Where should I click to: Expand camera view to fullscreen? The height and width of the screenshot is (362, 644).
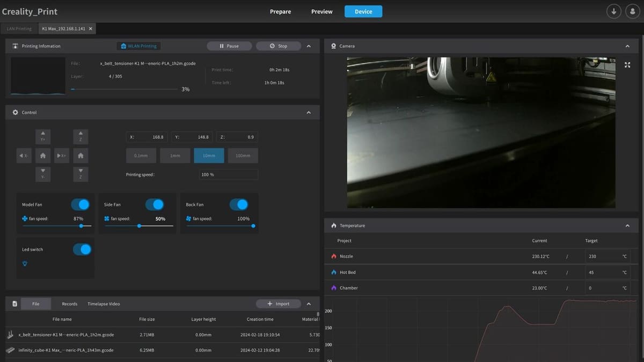627,64
